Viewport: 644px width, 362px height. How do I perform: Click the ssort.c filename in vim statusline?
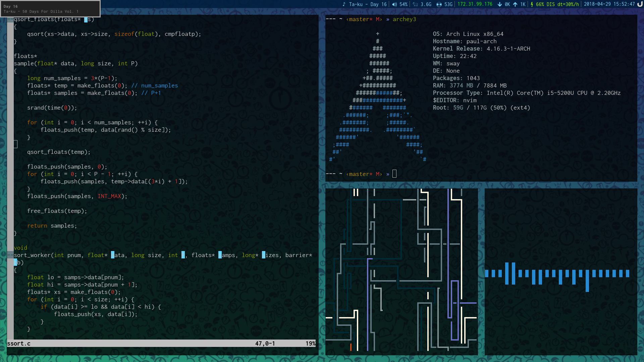tap(19, 344)
